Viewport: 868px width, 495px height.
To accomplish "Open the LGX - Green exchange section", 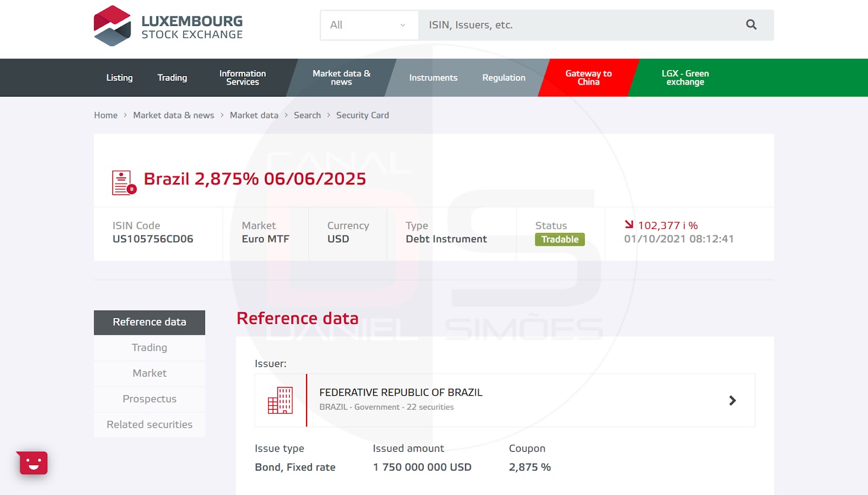I will click(x=685, y=78).
